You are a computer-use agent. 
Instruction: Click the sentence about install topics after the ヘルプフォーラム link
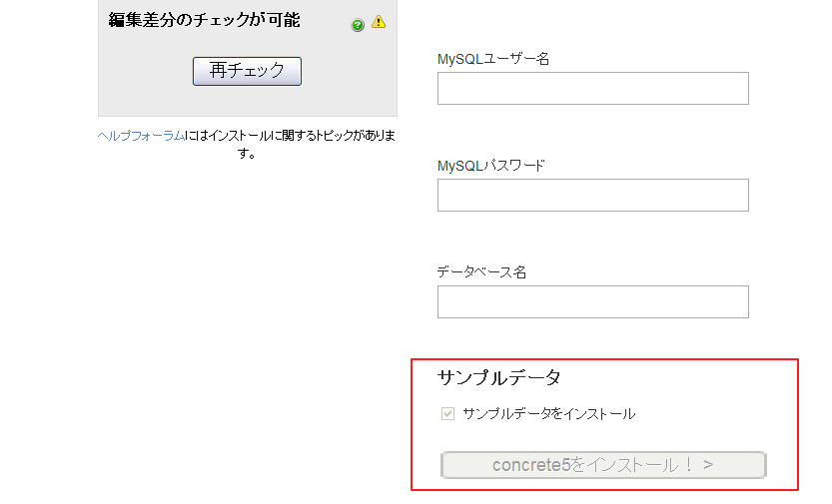pyautogui.click(x=290, y=144)
